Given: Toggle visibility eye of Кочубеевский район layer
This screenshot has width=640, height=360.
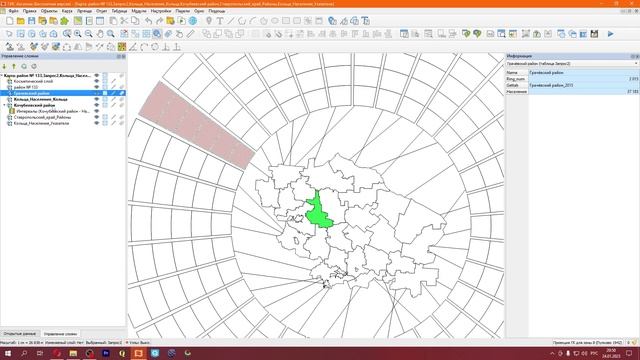Looking at the screenshot, I should (x=97, y=105).
